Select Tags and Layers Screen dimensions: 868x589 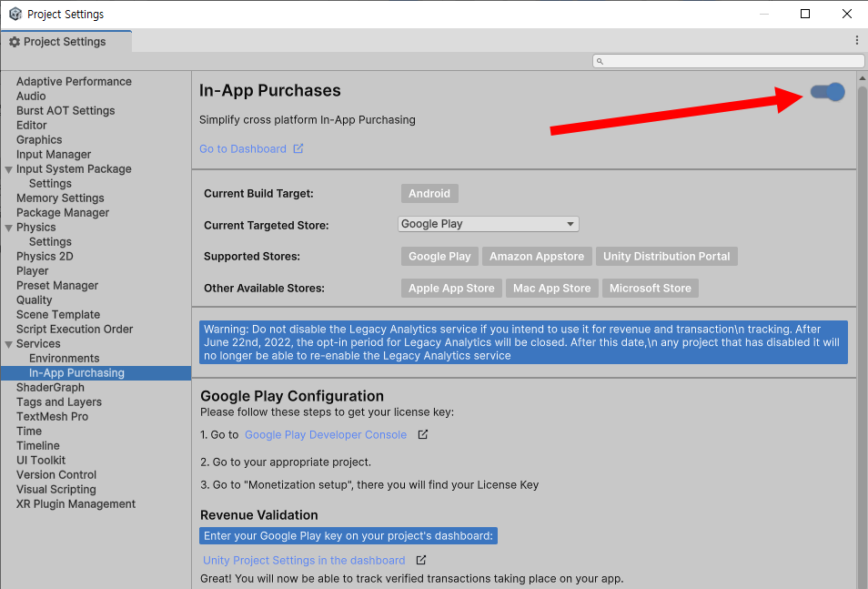[x=58, y=401]
